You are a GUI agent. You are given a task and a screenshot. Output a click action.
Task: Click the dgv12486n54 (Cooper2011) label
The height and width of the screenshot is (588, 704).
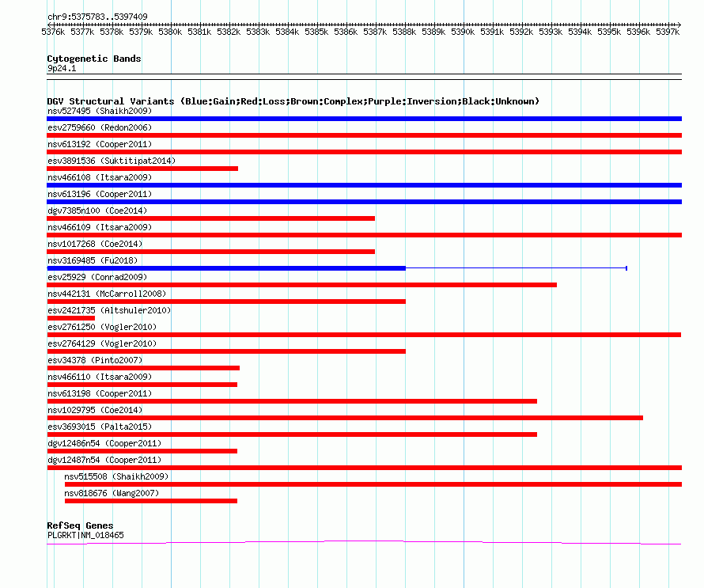tap(104, 443)
